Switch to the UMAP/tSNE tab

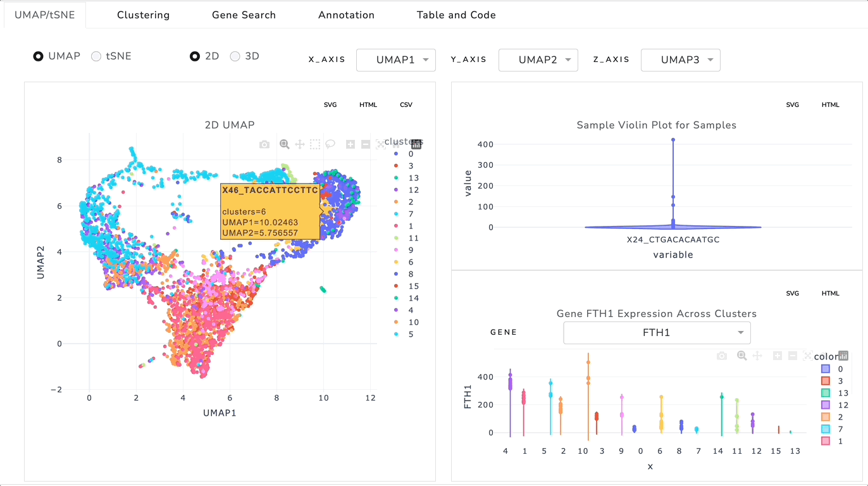coord(45,15)
